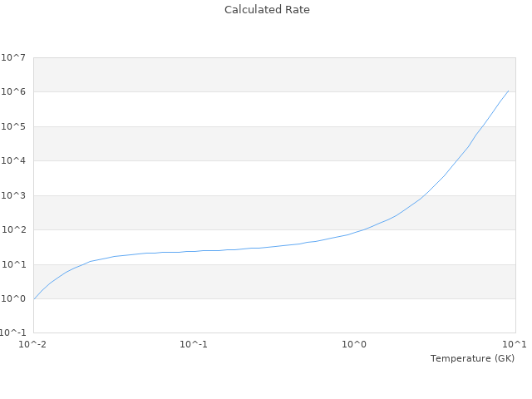The width and height of the screenshot is (532, 399).
Task: Click the blue curve where it crosses 10^2
Action: click(x=365, y=229)
